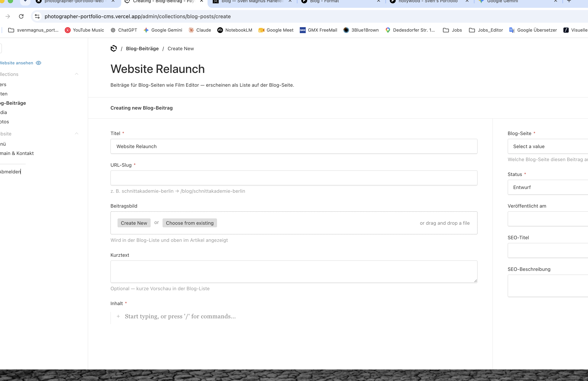588x381 pixels.
Task: Open the NotebookLM bookmark
Action: click(x=235, y=30)
